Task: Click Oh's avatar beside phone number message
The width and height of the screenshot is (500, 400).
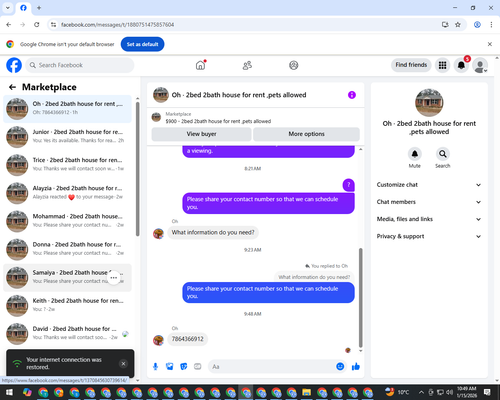Action: tap(158, 340)
